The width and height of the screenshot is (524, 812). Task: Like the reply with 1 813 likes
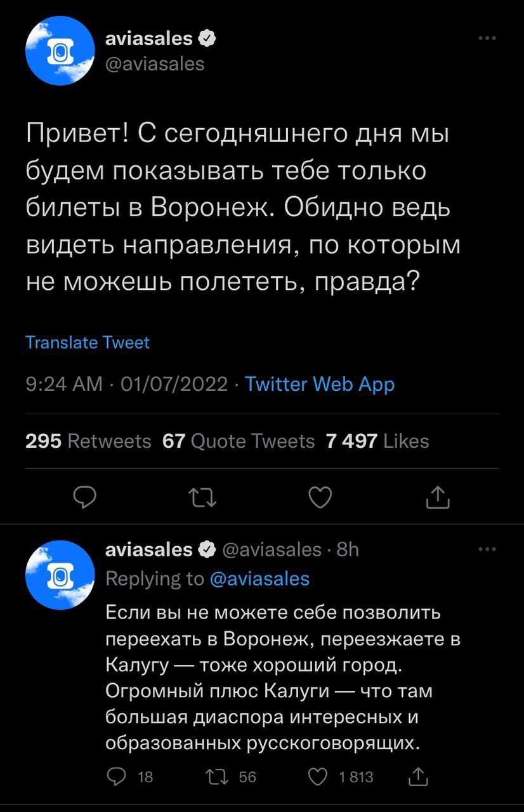[318, 776]
